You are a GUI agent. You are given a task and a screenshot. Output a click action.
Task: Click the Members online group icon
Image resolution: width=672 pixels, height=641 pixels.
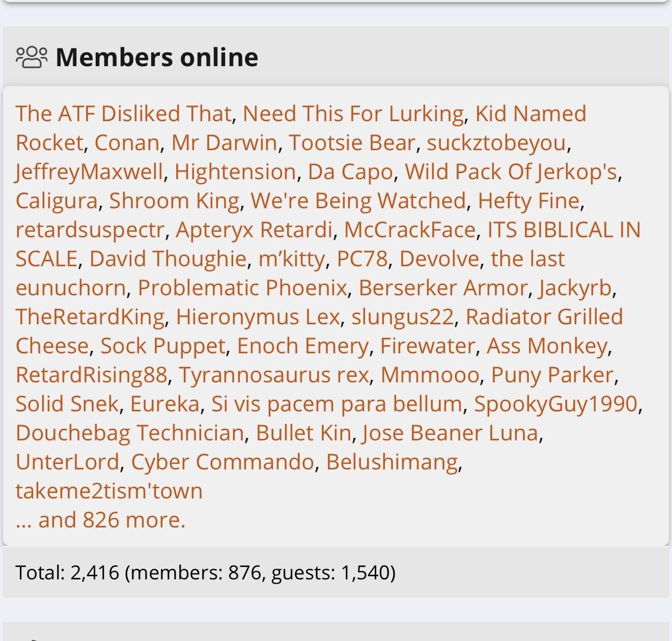[32, 57]
